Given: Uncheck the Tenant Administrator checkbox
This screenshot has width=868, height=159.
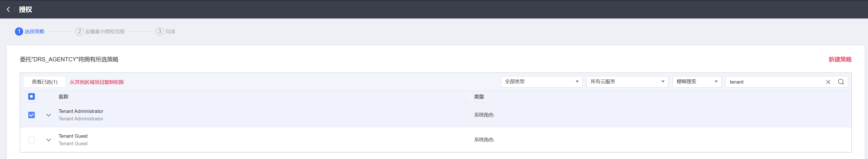Looking at the screenshot, I should (31, 115).
